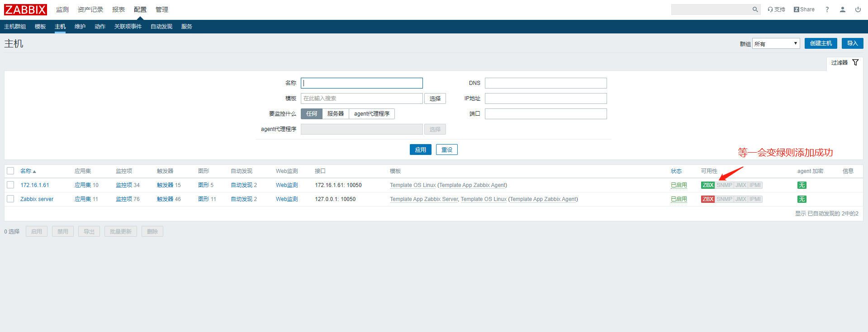Viewport: 868px width, 332px height.
Task: Open the 报表 top menu
Action: click(119, 9)
